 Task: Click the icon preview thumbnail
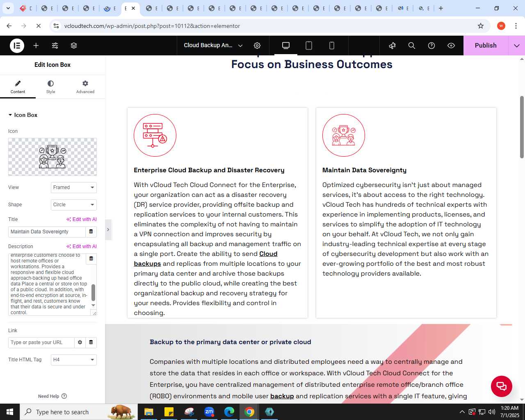tap(52, 157)
